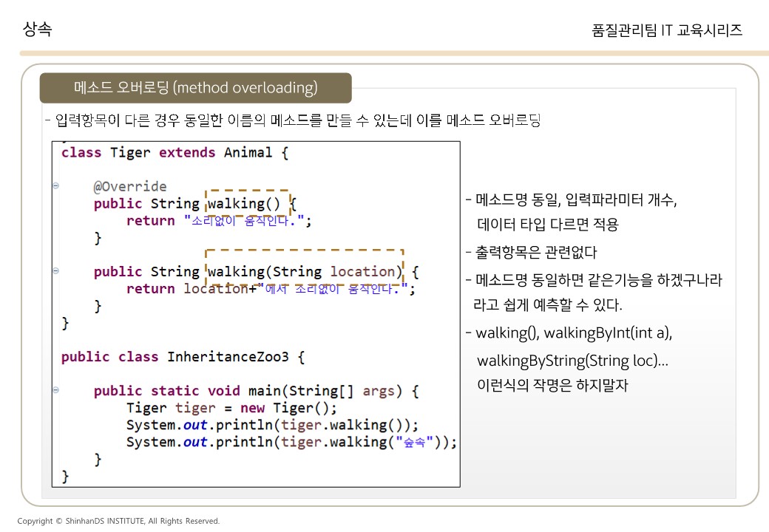Click the class name "InheritanceZoo3"
769x532 pixels.
pos(228,357)
